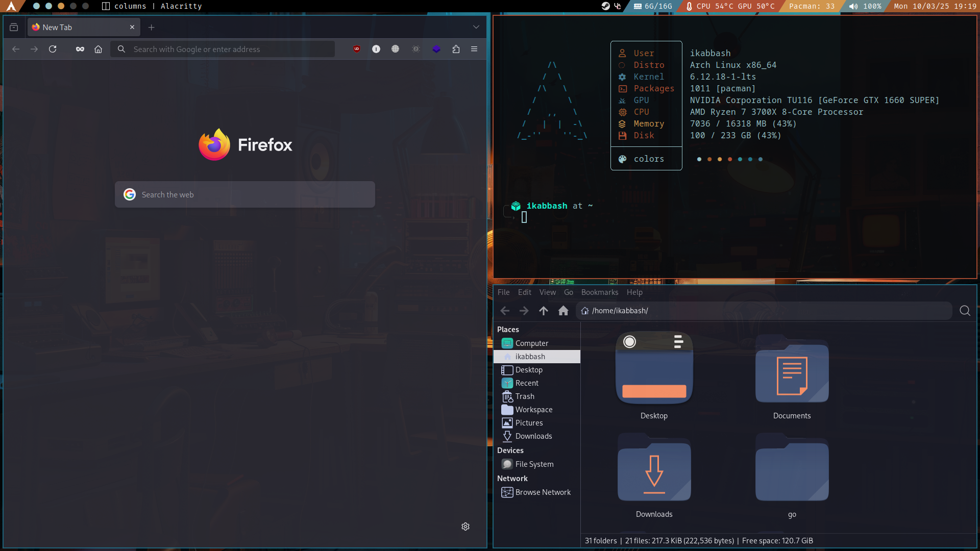This screenshot has width=980, height=551.
Task: Open the Firefox hamburger application menu
Action: (474, 49)
